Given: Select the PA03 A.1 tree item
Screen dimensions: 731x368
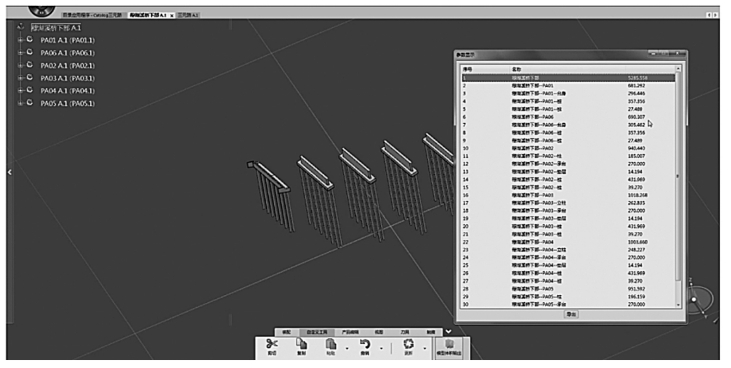Looking at the screenshot, I should click(68, 78).
